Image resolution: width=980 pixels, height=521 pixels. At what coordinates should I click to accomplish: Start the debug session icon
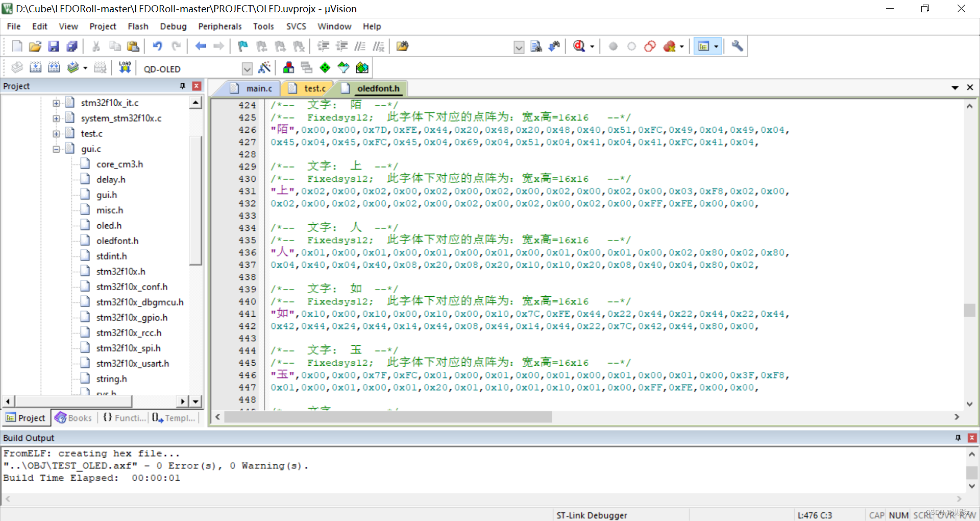point(579,46)
